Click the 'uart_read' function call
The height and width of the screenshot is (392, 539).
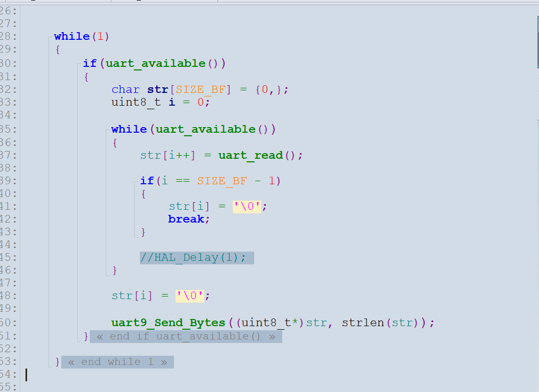coord(251,156)
